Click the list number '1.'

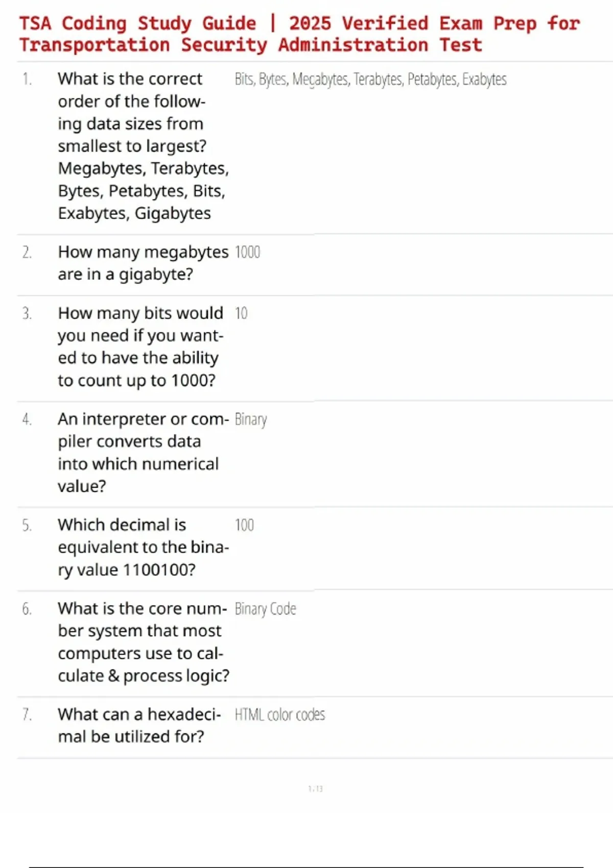pos(27,79)
